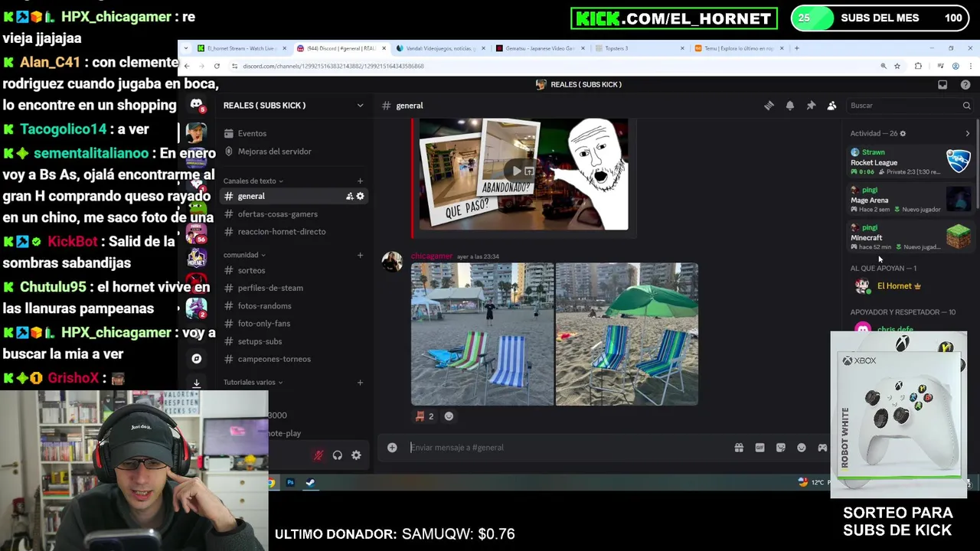Open the reaccion-hornet-directo channel
The height and width of the screenshot is (551, 980).
pos(293,232)
